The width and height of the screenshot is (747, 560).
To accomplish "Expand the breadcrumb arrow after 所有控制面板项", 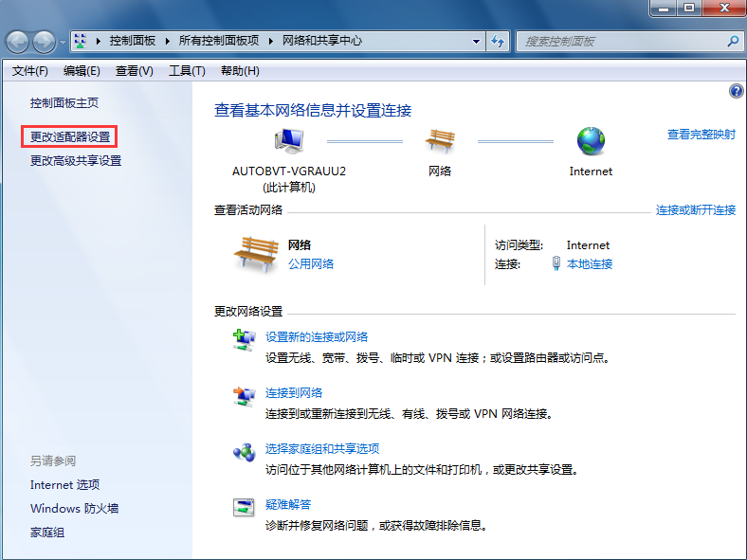I will (x=274, y=42).
